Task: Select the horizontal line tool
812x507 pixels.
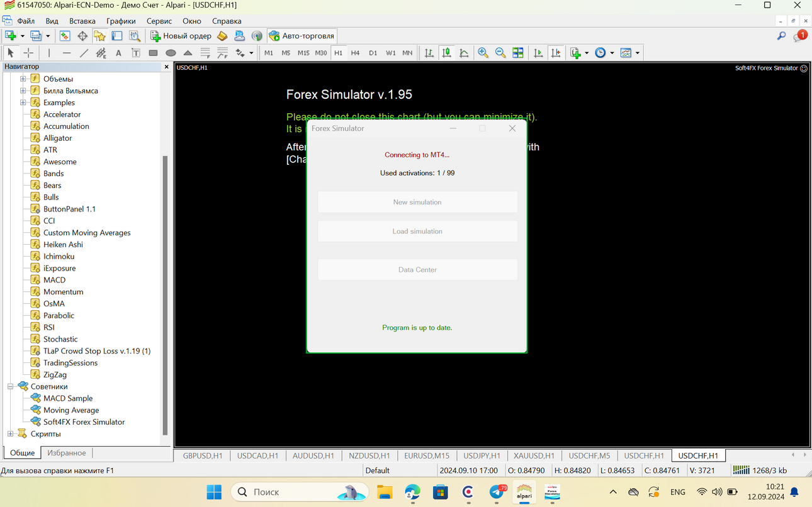Action: coord(66,53)
